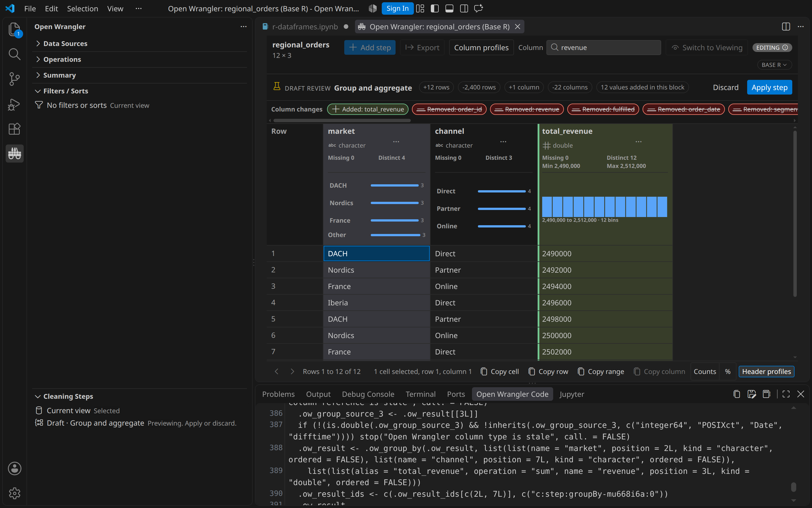
Task: Toggle Header profiles
Action: [766, 372]
